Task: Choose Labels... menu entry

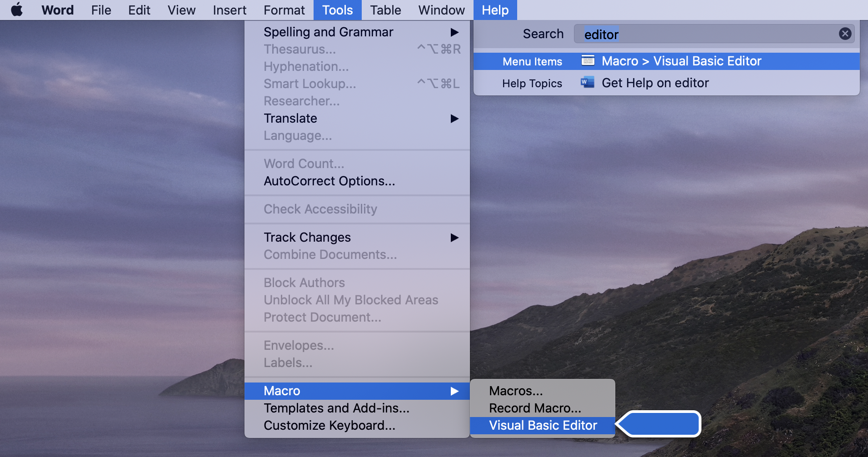Action: (357, 363)
